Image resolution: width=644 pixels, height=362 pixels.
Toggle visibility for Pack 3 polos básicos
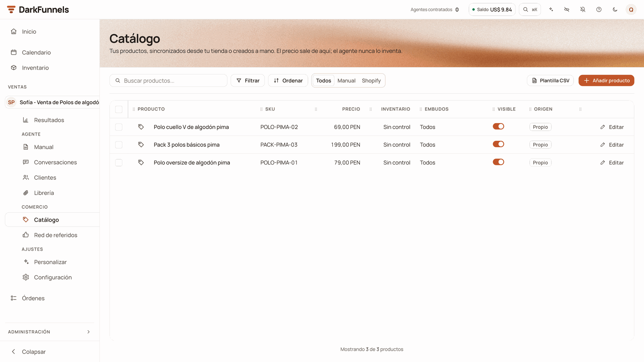point(498,144)
